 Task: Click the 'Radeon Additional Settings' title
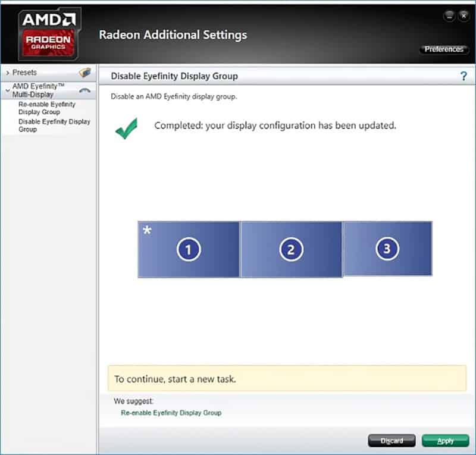(x=173, y=34)
